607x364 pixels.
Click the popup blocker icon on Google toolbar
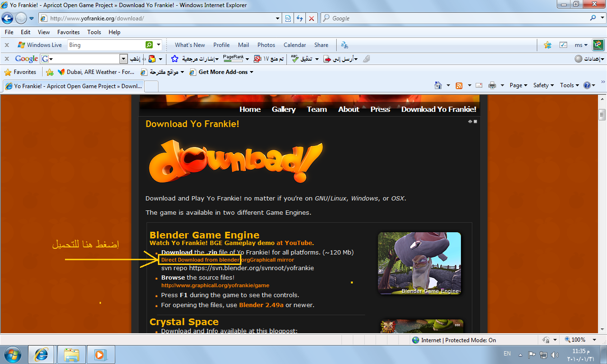tap(258, 59)
